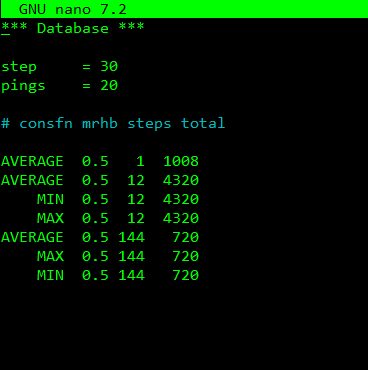The height and width of the screenshot is (370, 368).
Task: Click AVERAGE on the row with 1008
Action: 32,161
